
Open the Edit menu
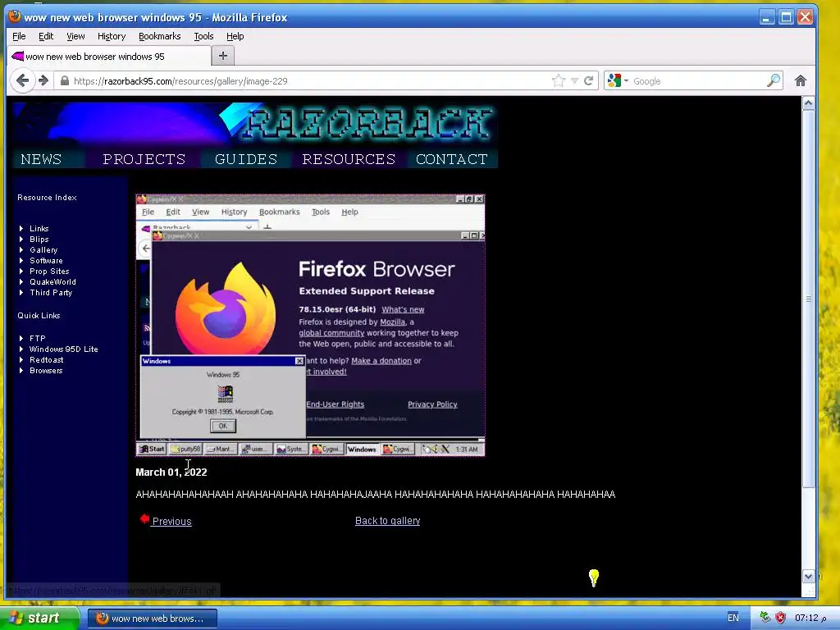46,36
